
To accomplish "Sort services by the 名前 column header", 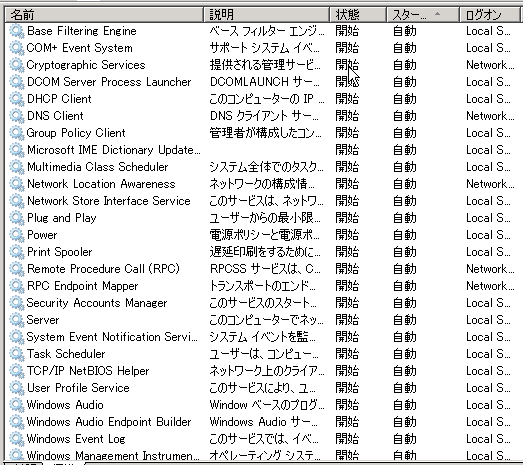I will point(104,15).
